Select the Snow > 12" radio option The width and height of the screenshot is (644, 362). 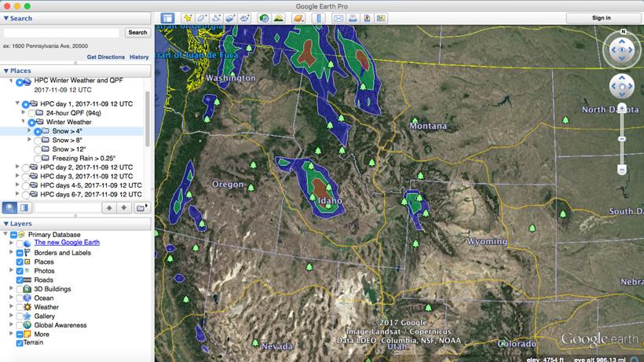37,149
